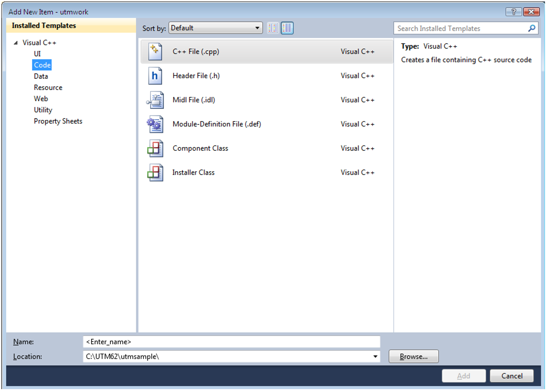Open the Property Sheets category
This screenshot has height=392, width=547.
pos(58,121)
